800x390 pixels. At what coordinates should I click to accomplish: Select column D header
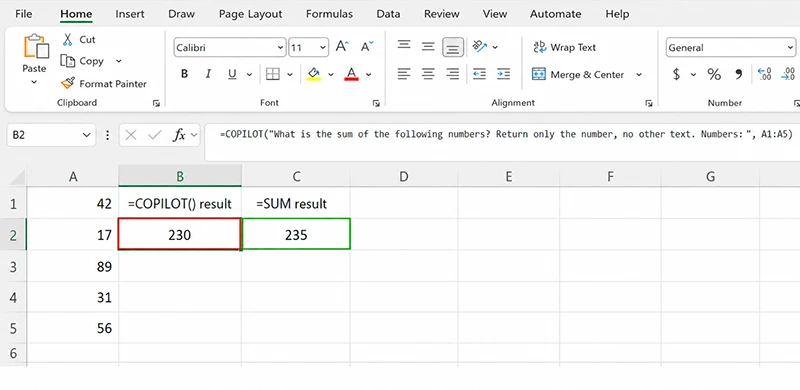(x=404, y=177)
